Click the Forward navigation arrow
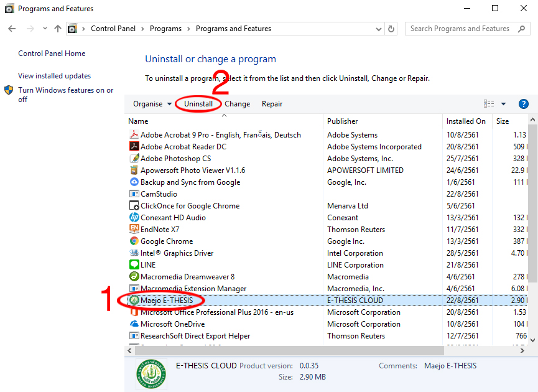The height and width of the screenshot is (392, 538). 30,29
